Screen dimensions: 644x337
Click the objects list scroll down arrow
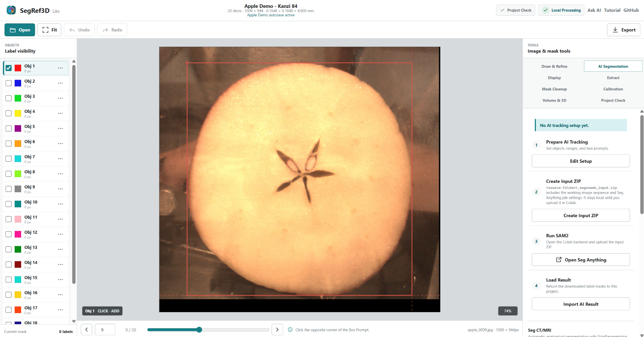pos(74,322)
